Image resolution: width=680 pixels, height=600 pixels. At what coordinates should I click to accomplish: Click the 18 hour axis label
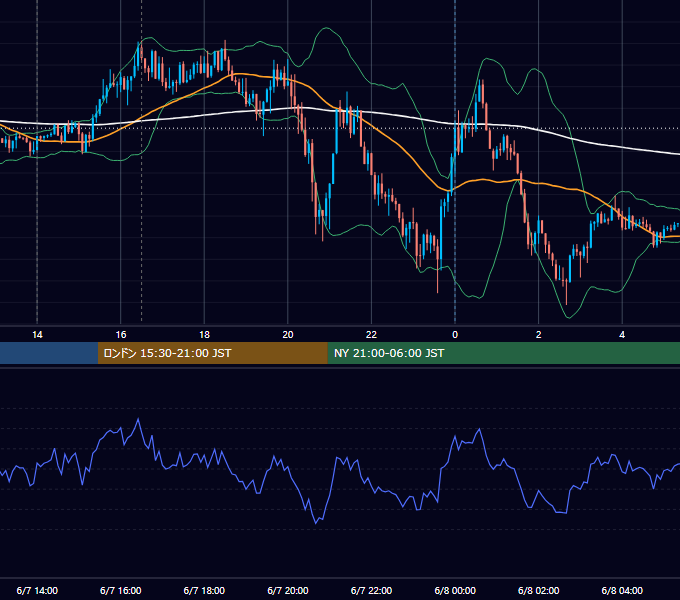pos(204,335)
